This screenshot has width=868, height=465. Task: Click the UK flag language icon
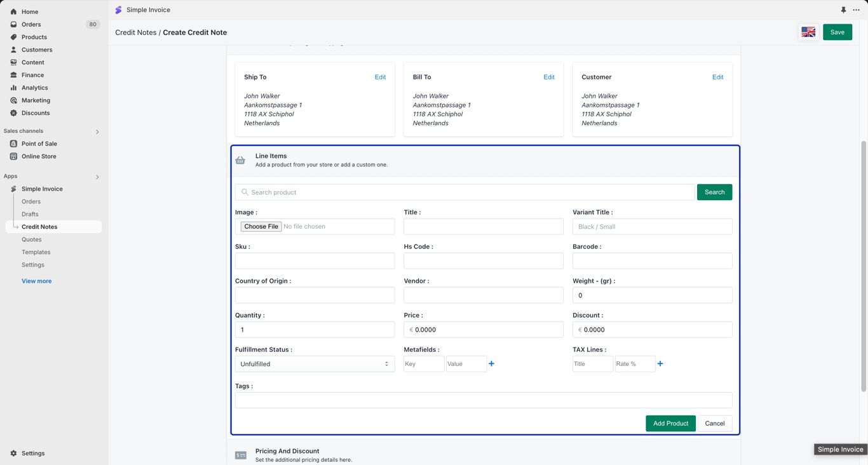click(808, 32)
